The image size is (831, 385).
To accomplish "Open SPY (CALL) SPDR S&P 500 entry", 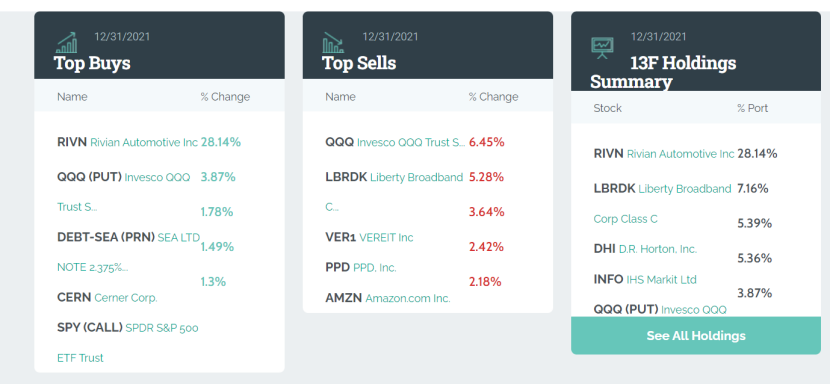I will tap(127, 343).
